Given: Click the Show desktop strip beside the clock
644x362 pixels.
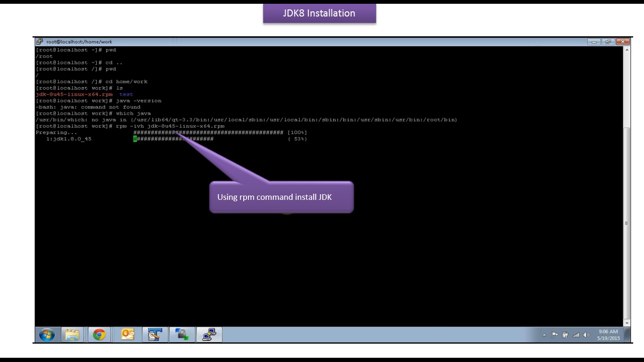Looking at the screenshot, I should point(627,335).
